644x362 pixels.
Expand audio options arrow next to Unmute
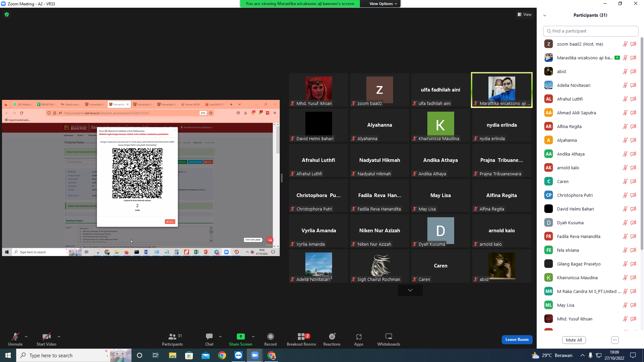point(26,337)
